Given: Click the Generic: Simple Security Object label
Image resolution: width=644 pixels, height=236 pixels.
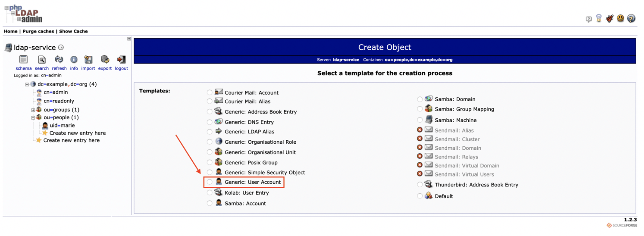Looking at the screenshot, I should 265,173.
